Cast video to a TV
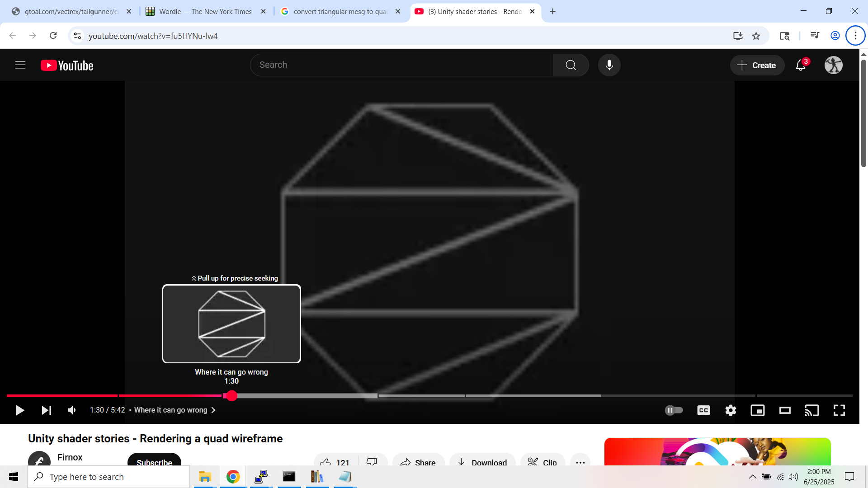Screen dimensions: 868x488 coord(811,410)
